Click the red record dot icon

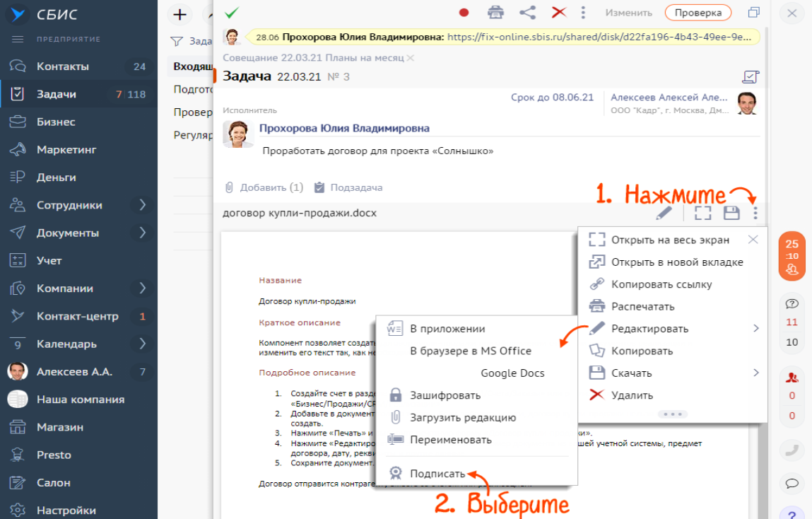[464, 13]
